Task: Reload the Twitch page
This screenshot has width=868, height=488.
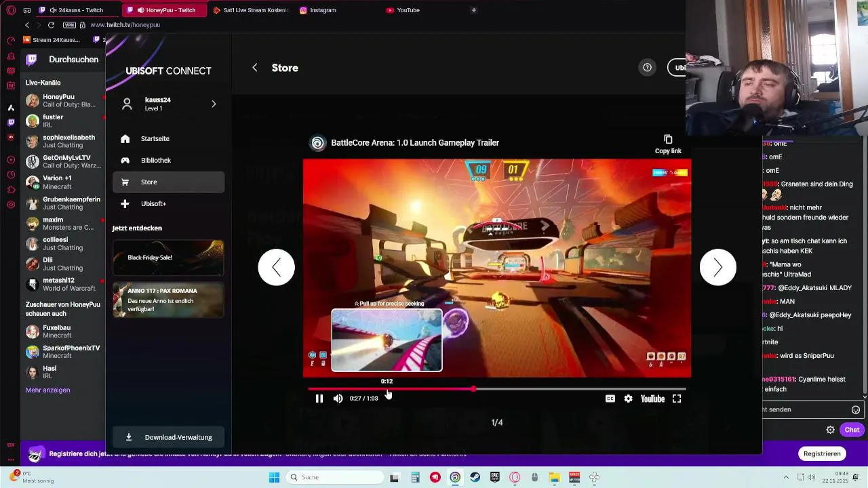Action: 51,25
